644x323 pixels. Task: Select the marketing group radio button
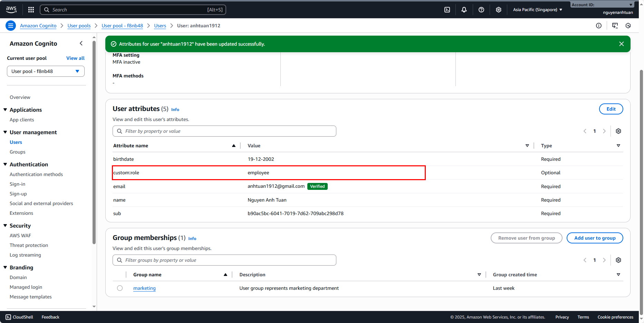pyautogui.click(x=120, y=288)
